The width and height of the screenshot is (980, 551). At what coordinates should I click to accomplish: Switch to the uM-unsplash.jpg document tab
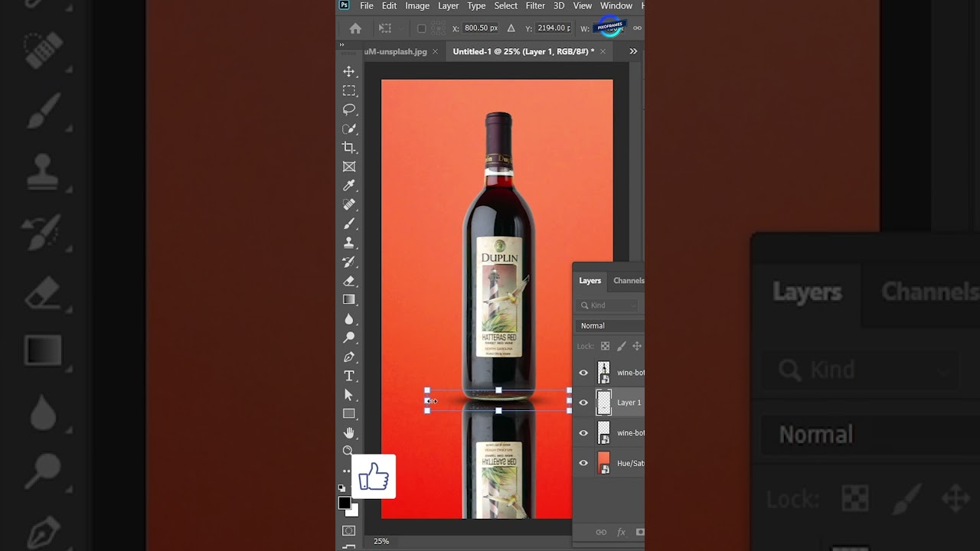click(396, 51)
